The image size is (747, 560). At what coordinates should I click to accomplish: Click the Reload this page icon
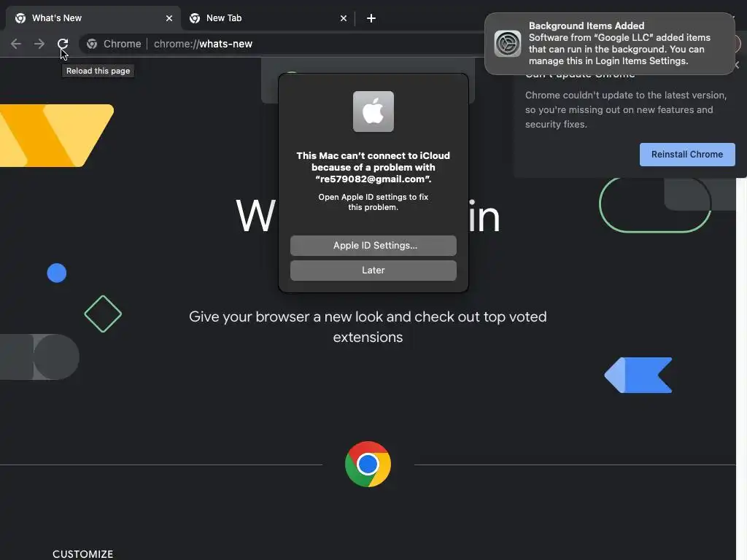coord(63,44)
